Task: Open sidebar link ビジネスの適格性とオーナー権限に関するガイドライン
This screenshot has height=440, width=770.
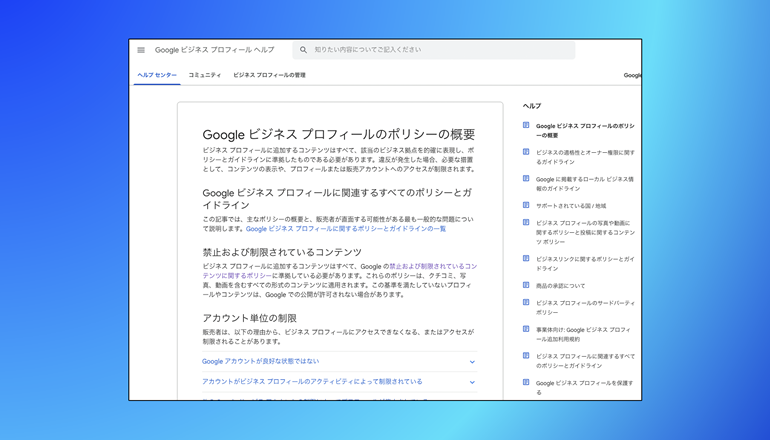Action: (x=585, y=157)
